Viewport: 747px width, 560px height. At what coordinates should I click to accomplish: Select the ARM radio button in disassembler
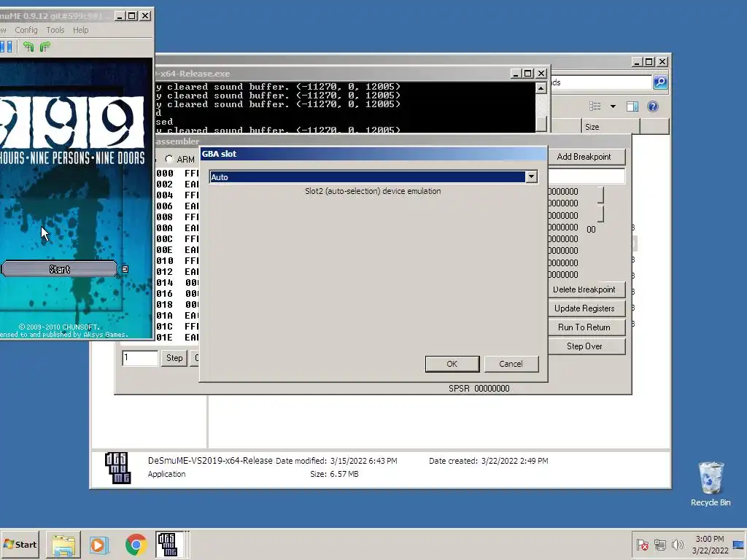pos(169,159)
